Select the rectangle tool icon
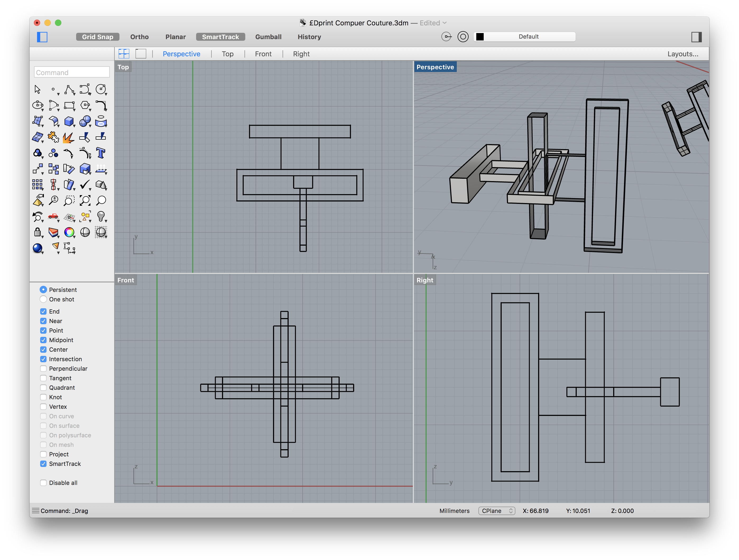This screenshot has width=739, height=560. [x=69, y=105]
